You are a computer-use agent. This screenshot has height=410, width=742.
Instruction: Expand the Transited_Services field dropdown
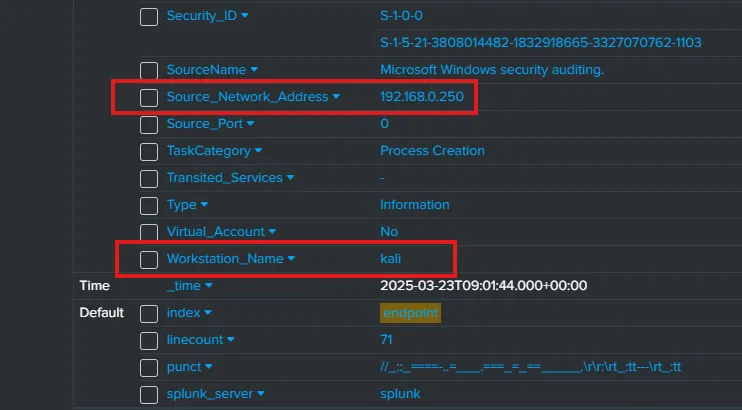[291, 178]
